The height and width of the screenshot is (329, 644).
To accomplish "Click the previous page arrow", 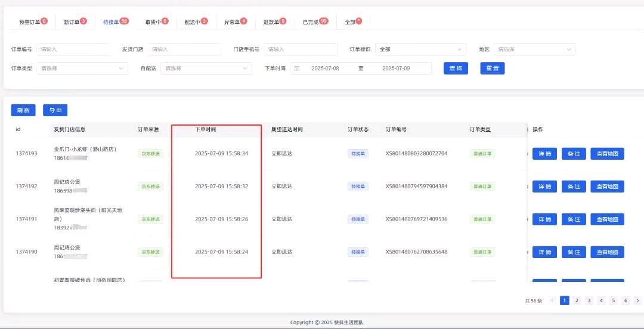I will (553, 300).
